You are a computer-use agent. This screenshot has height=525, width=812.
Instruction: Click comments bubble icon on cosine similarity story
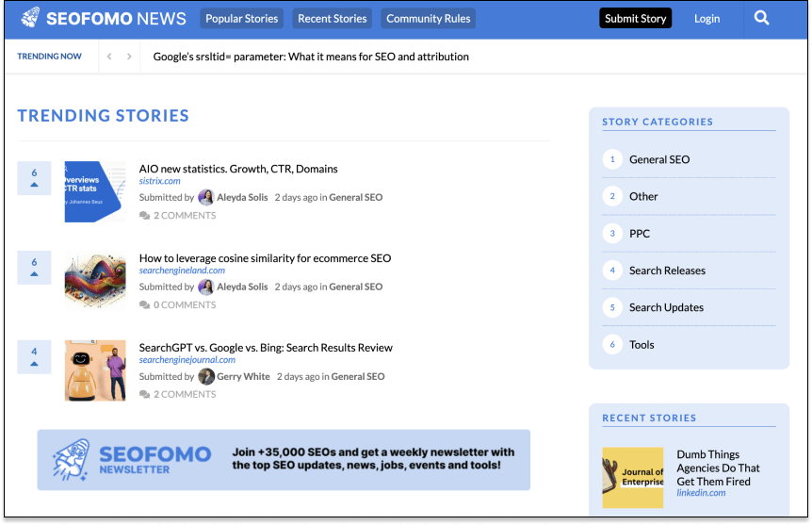pos(144,305)
